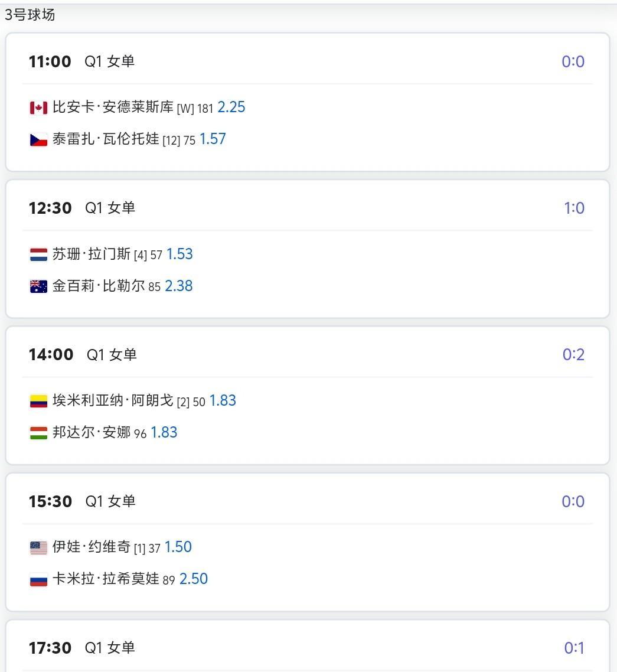Viewport: 617px width, 672px height.
Task: Click the Colombia flag icon
Action: 38,402
